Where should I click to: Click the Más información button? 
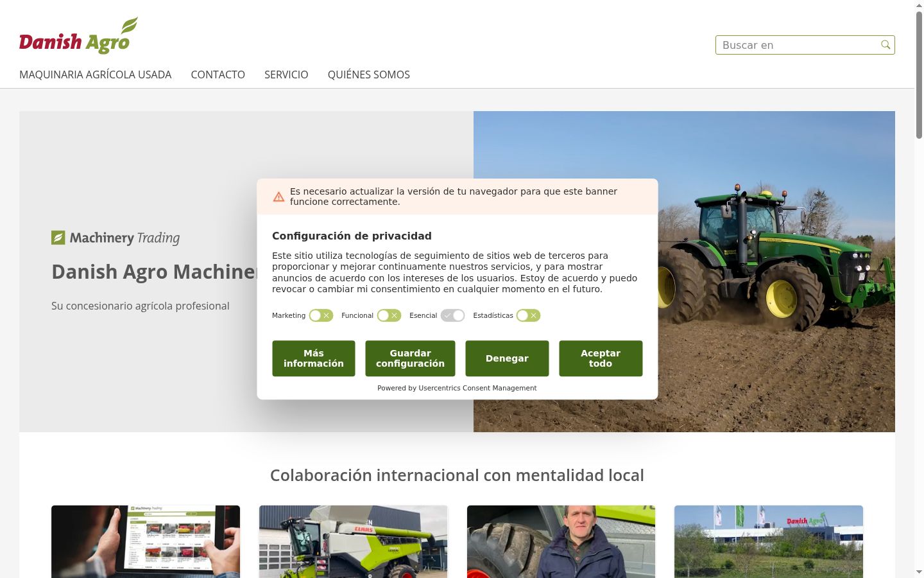(x=314, y=358)
